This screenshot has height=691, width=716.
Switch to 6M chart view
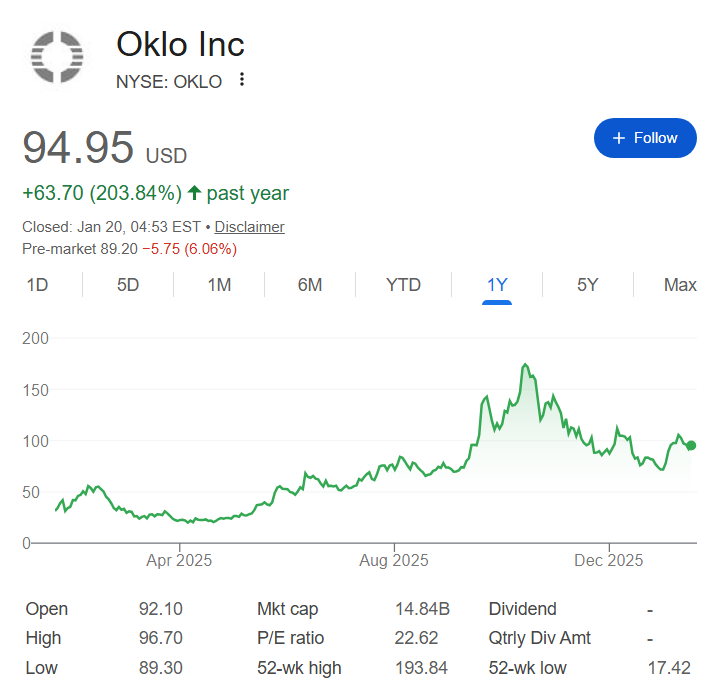(x=310, y=285)
